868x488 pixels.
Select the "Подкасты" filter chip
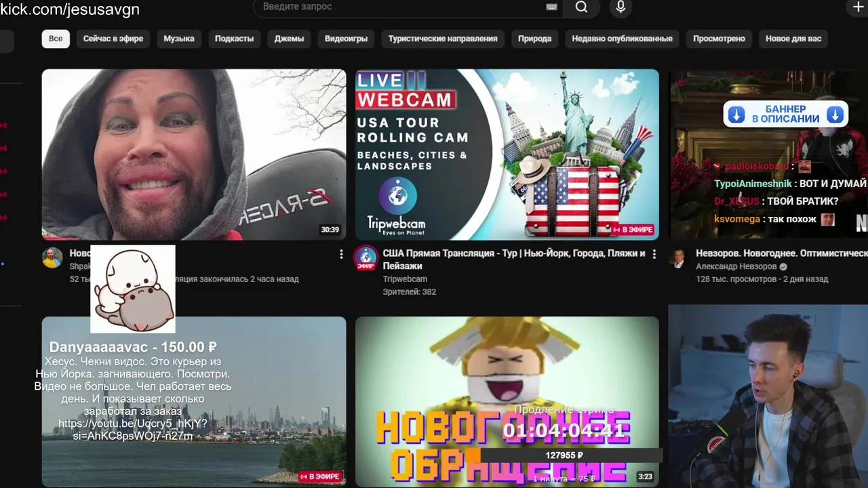234,39
